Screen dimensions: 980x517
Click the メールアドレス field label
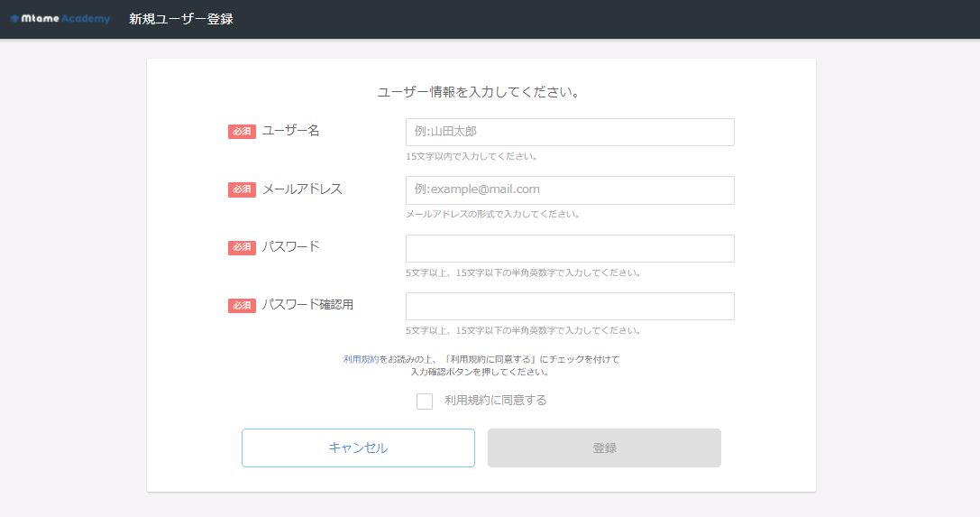pos(302,189)
